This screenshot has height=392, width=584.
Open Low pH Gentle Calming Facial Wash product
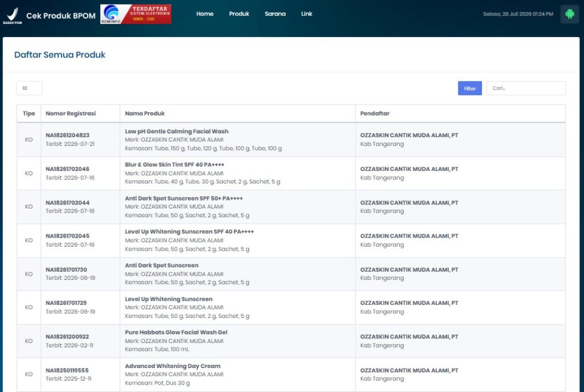pos(177,131)
